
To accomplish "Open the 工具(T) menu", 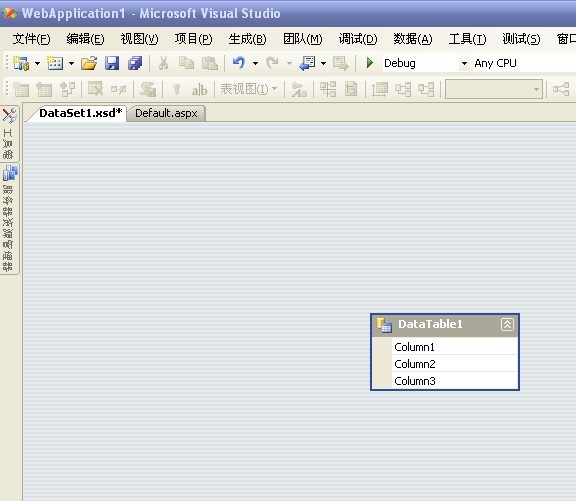I will click(x=467, y=39).
